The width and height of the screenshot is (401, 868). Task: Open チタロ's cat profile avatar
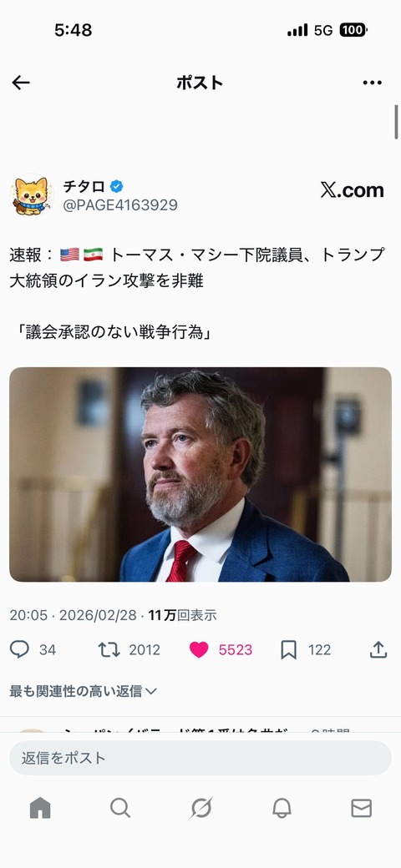pyautogui.click(x=31, y=196)
